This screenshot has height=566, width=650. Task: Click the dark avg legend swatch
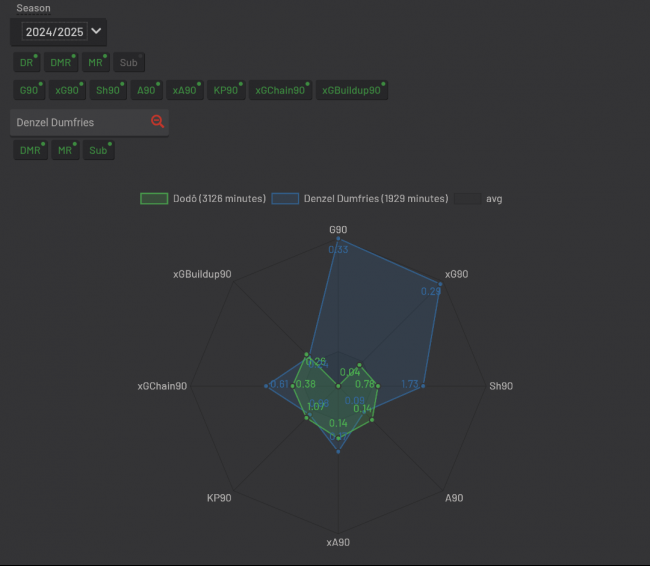coord(468,199)
